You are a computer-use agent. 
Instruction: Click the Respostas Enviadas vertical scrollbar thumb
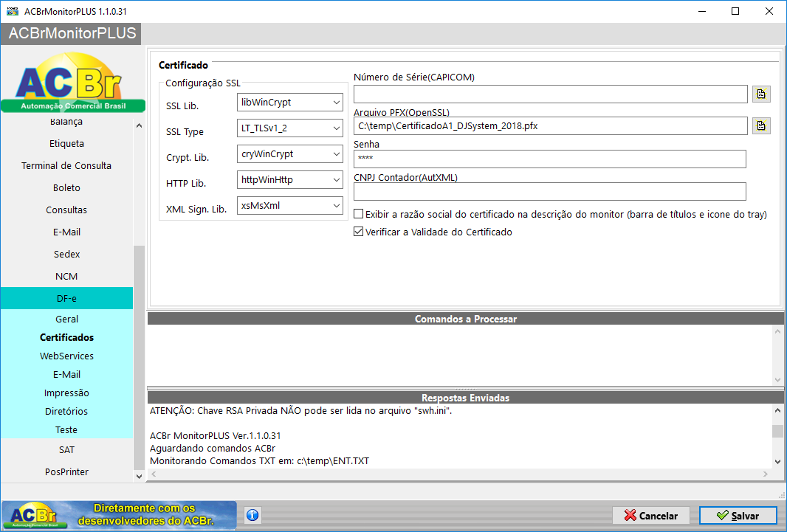pos(777,431)
